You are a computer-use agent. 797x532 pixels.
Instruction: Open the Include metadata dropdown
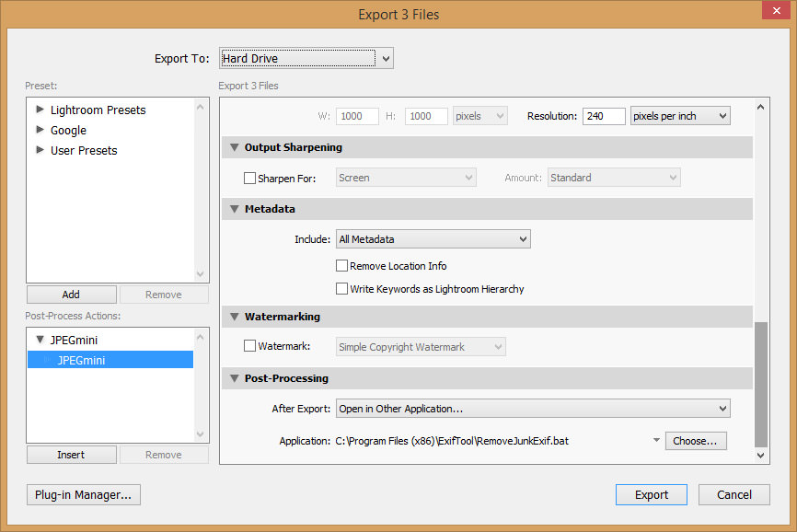point(433,239)
